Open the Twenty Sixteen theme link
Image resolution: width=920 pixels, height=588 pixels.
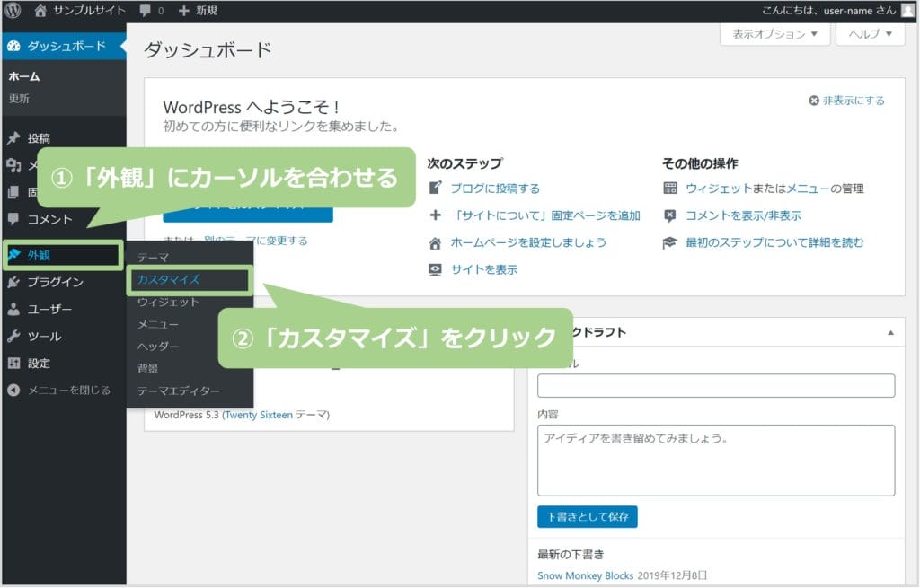click(259, 415)
